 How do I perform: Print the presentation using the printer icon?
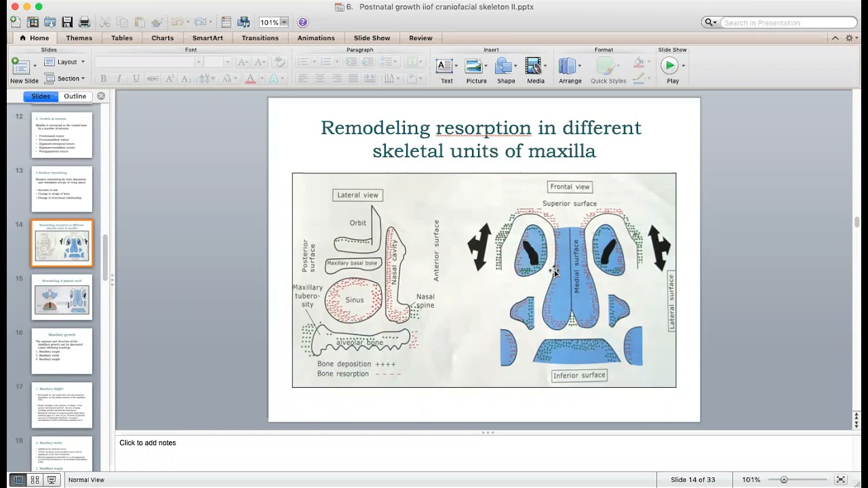(84, 22)
